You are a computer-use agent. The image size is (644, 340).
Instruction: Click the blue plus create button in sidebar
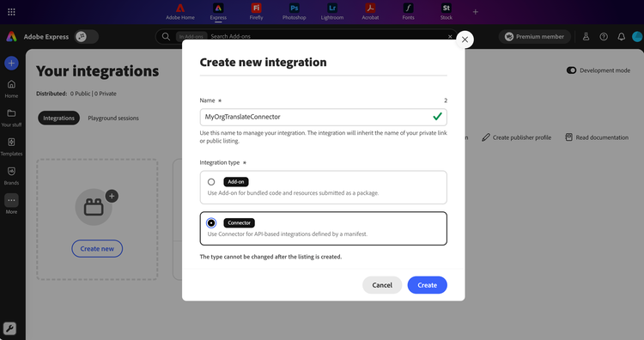(11, 64)
